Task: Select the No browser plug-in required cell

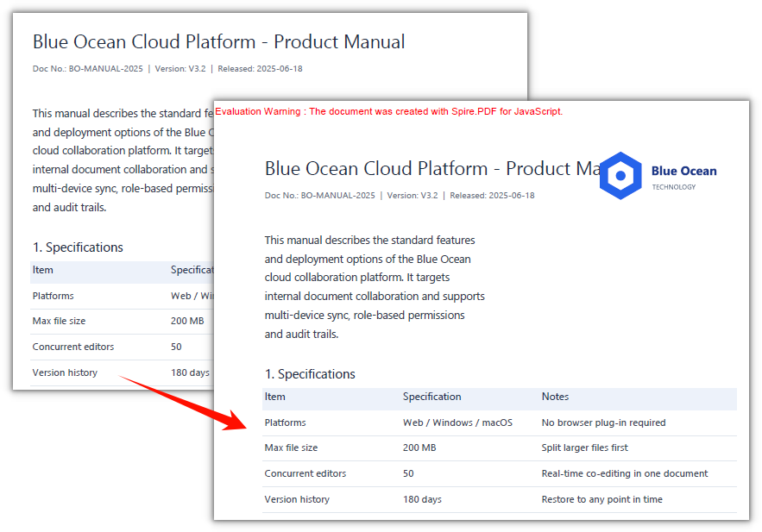Action: (x=603, y=422)
